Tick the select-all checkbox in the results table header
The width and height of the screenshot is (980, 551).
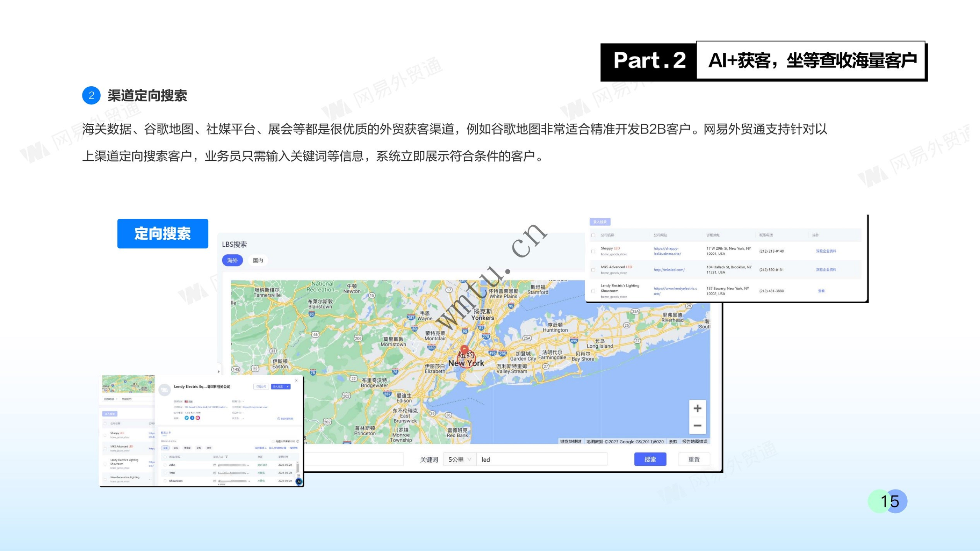[x=593, y=235]
